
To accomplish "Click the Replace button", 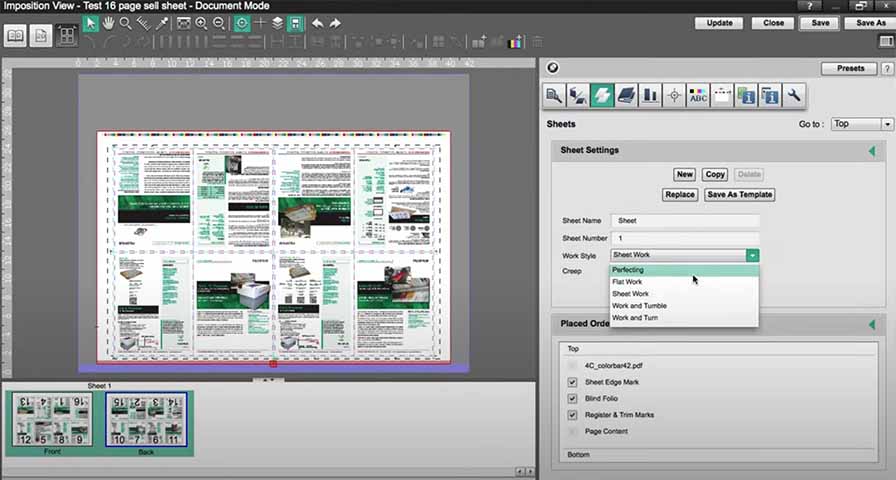I will [x=679, y=194].
